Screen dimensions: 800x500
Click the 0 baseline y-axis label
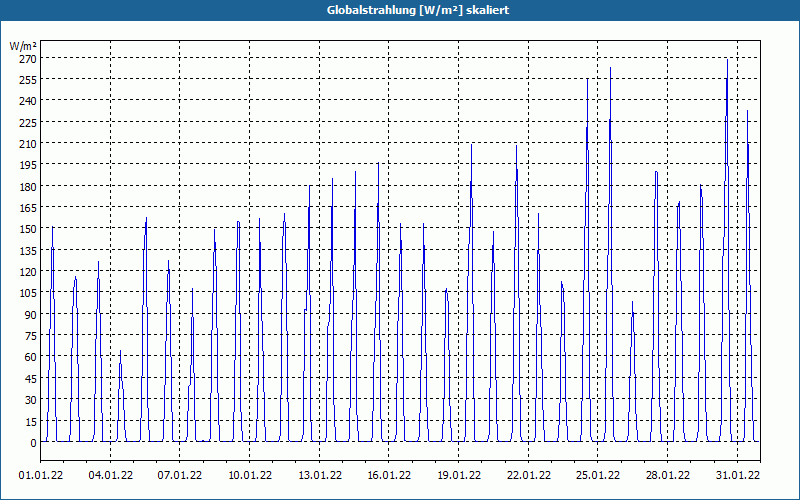[x=33, y=443]
